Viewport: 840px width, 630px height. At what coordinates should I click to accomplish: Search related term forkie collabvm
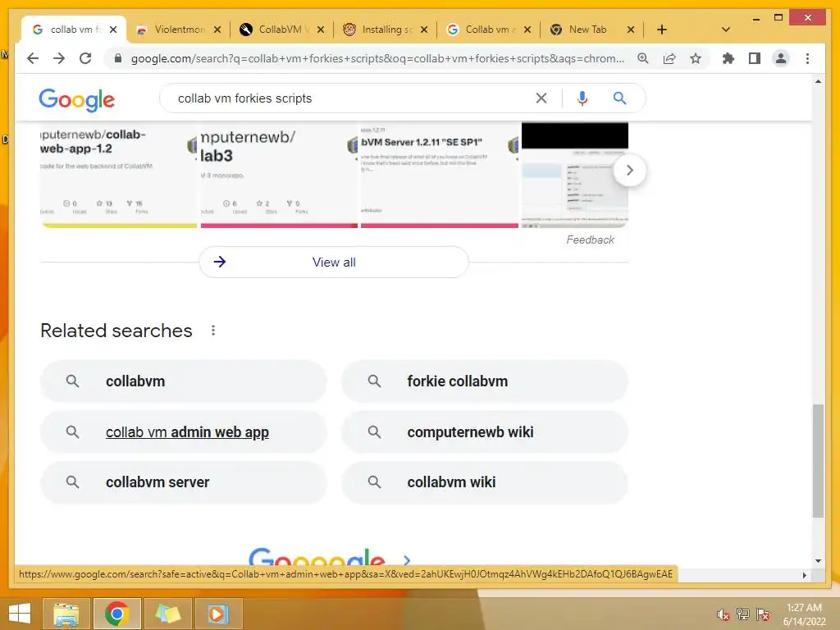click(484, 381)
